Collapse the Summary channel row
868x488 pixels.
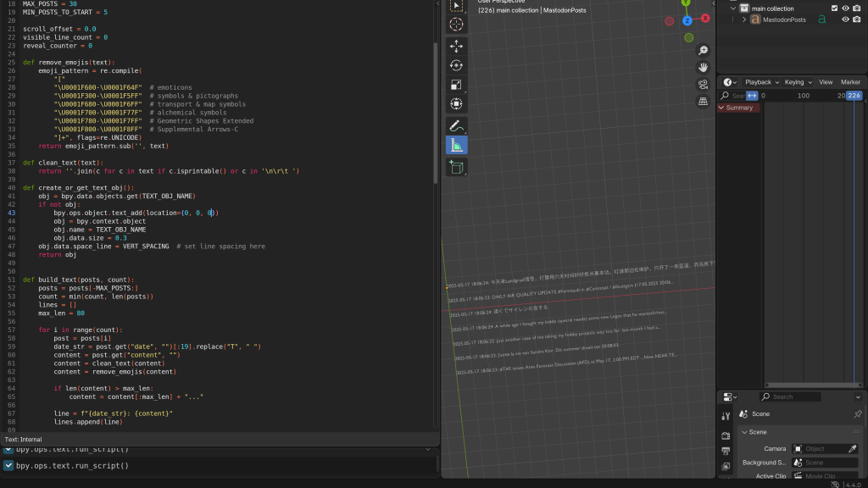(x=721, y=108)
